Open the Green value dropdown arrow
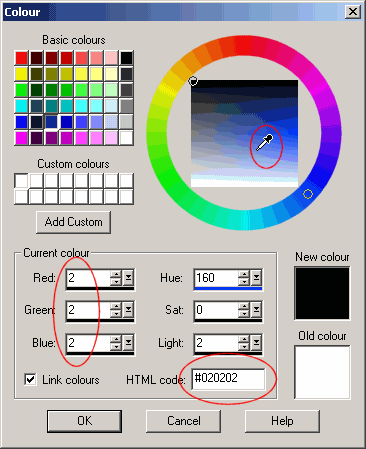 point(128,310)
